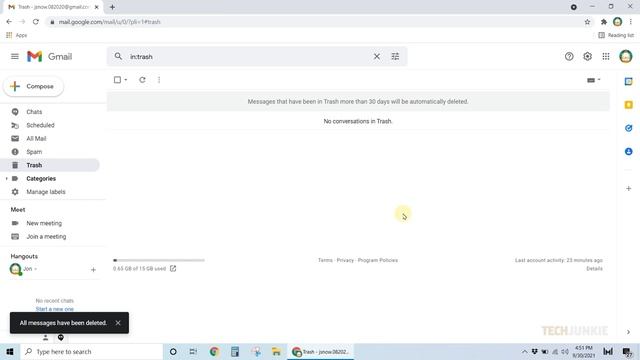This screenshot has height=360, width=640.
Task: Open the Apps bookmarks shortcut
Action: [17, 36]
